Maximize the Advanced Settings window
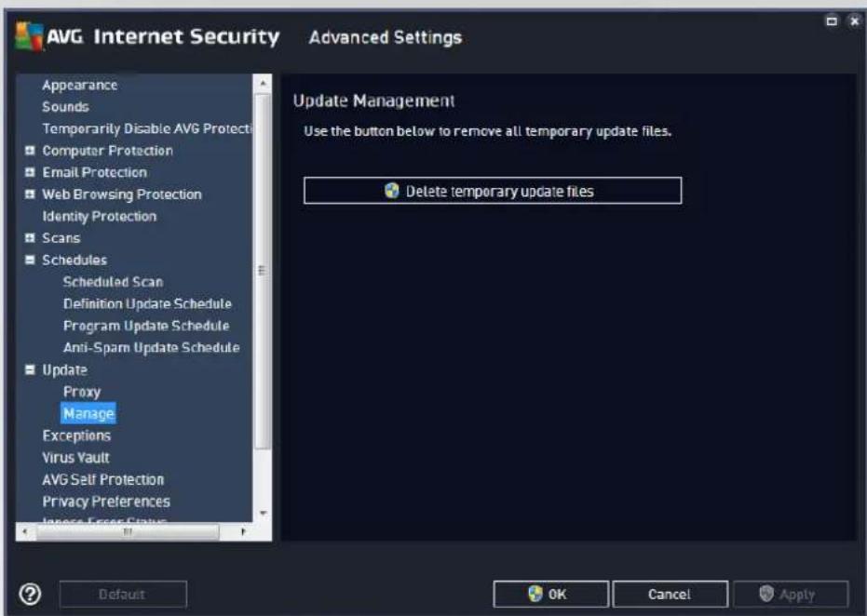 click(x=832, y=21)
